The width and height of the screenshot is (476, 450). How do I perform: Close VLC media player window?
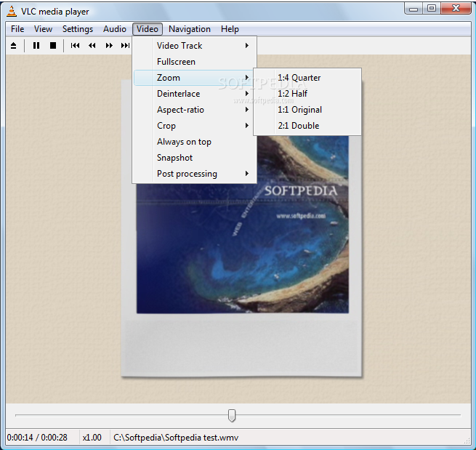tap(456, 9)
